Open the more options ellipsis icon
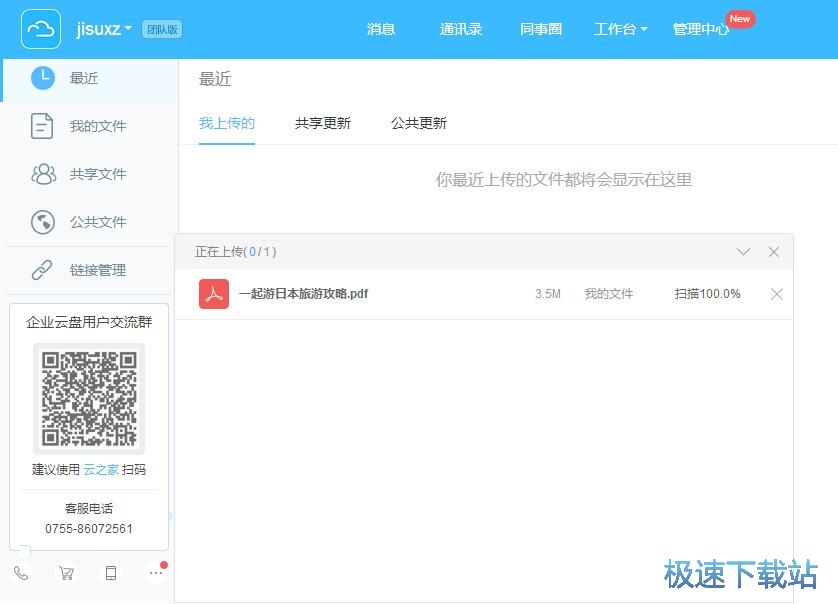838x604 pixels. [156, 573]
